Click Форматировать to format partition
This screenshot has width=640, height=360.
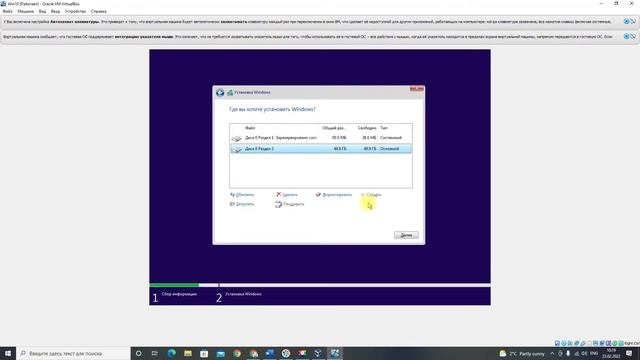click(x=333, y=195)
